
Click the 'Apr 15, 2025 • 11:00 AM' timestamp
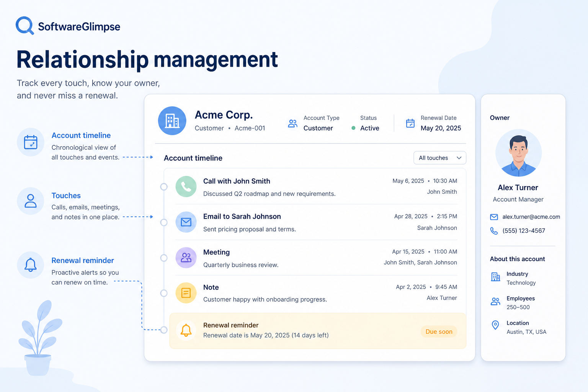coord(425,252)
